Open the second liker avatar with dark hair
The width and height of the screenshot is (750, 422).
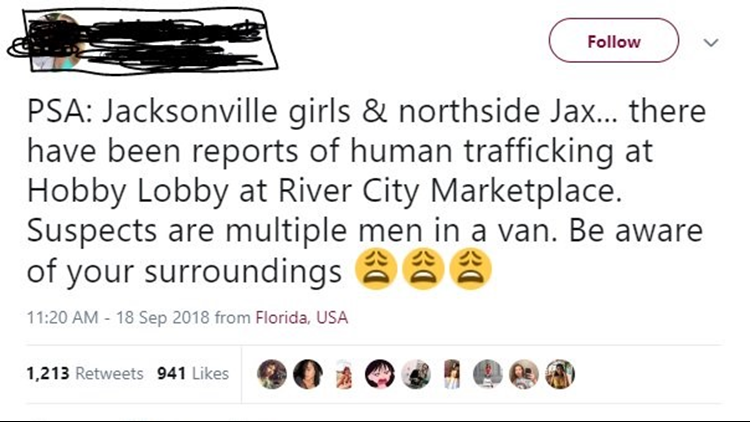click(308, 374)
